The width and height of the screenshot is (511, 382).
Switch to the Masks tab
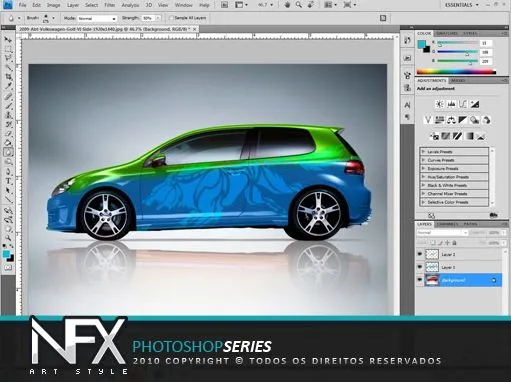point(458,81)
